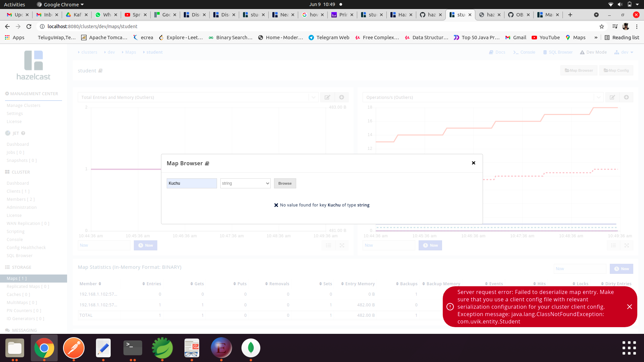Dismiss the red server error notification

(x=630, y=307)
